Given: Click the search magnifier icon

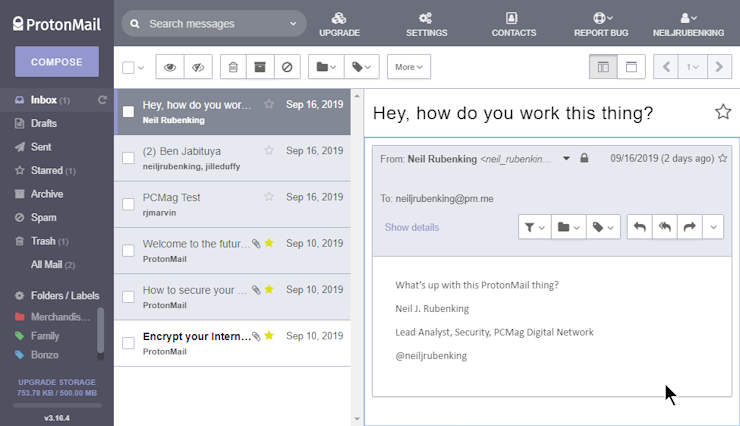Looking at the screenshot, I should [x=135, y=24].
